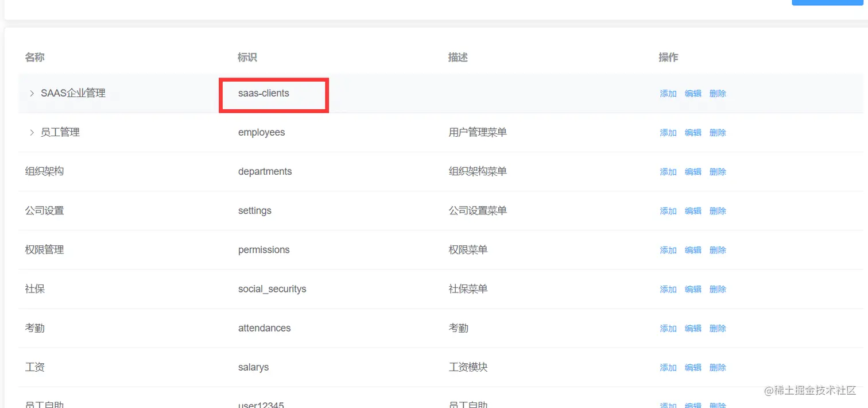The height and width of the screenshot is (408, 868).
Task: Select the 考勤 name cell
Action: [35, 328]
